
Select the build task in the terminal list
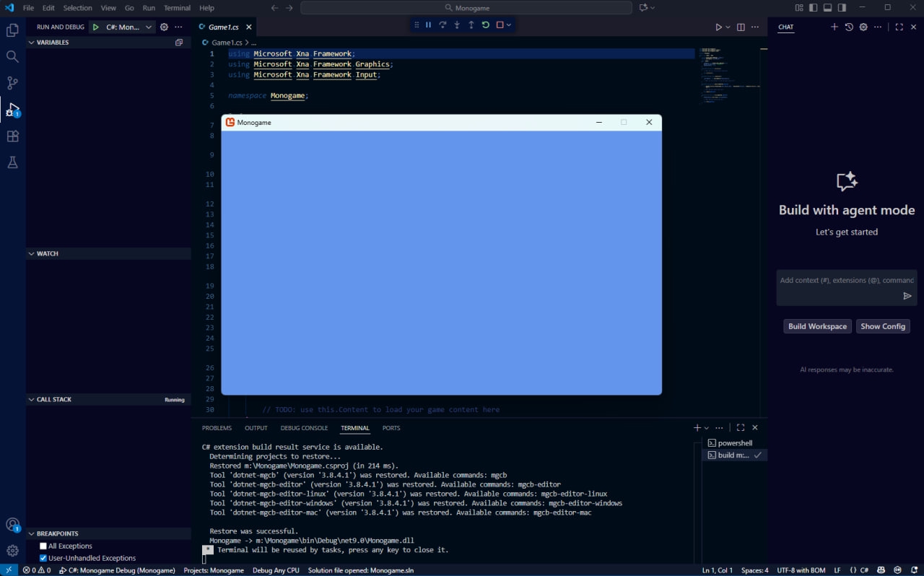(729, 455)
